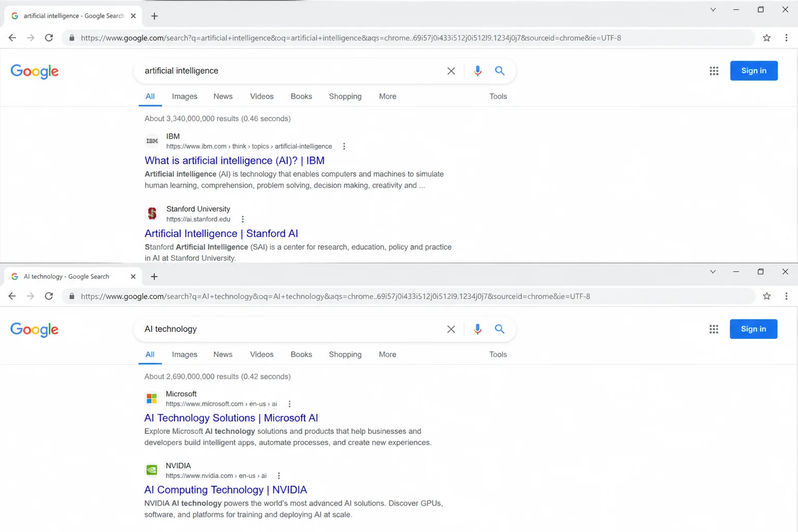Viewport: 798px width, 532px height.
Task: Click address bar URL in AI technology window
Action: click(x=336, y=296)
